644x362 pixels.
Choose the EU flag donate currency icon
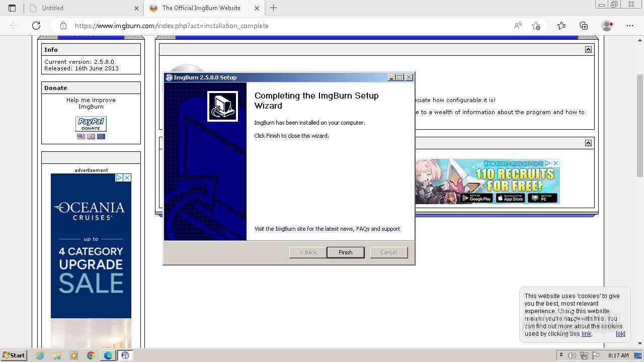pos(101,136)
